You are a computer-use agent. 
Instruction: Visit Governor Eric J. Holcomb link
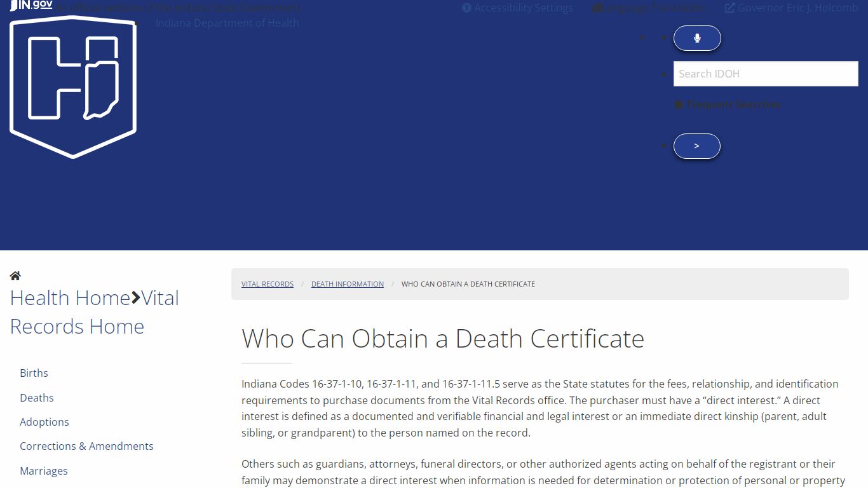791,8
